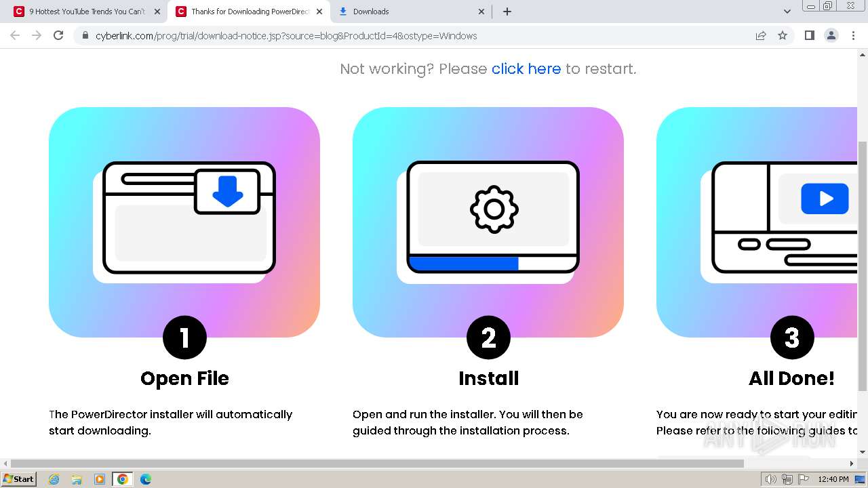Open Chrome's three-dot menu

click(x=853, y=35)
